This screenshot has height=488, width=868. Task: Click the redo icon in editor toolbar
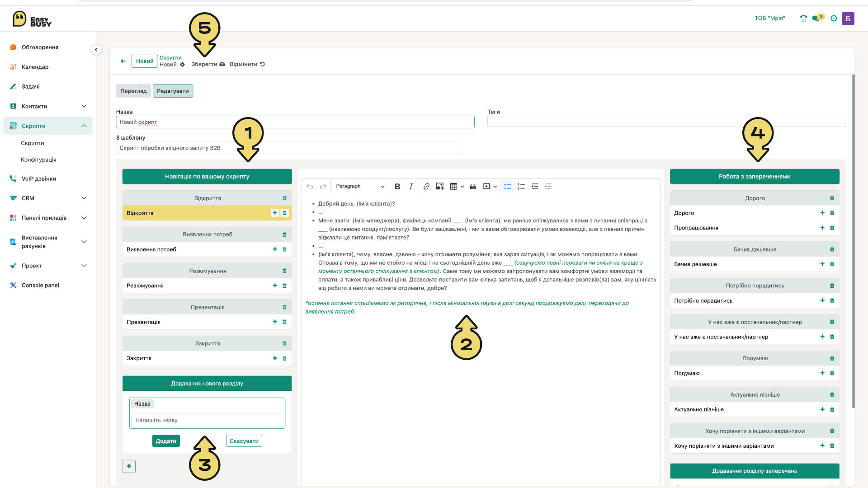tap(323, 186)
